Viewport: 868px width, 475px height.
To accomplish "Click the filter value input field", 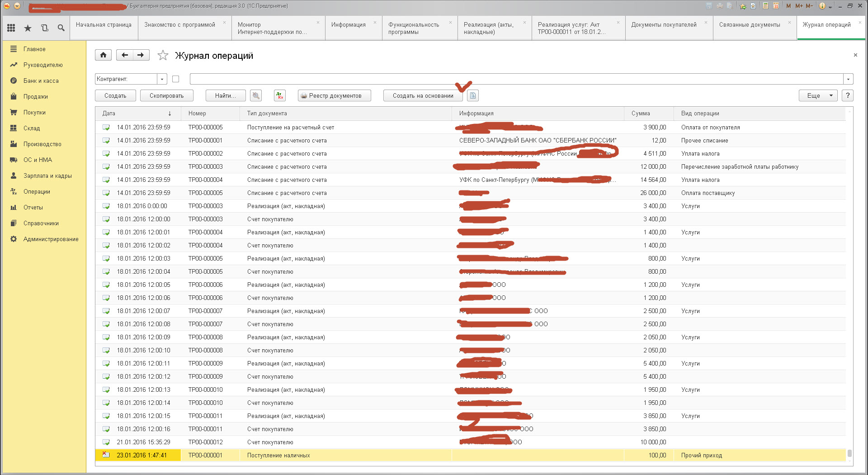I will point(515,79).
